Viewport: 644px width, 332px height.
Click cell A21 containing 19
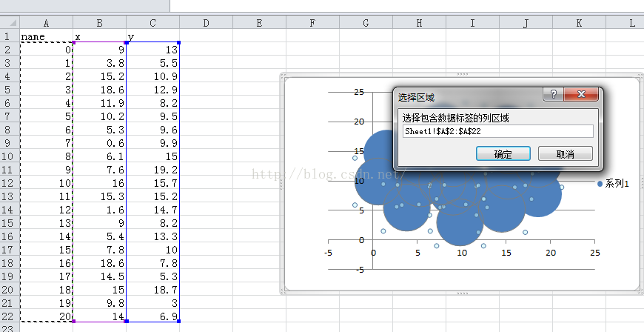(47, 303)
